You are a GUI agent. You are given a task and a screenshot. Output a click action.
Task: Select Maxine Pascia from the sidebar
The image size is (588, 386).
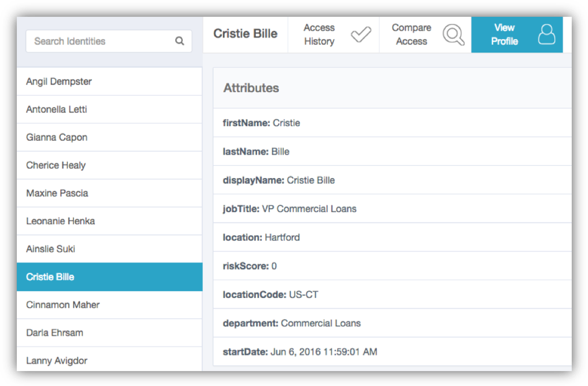pos(109,194)
